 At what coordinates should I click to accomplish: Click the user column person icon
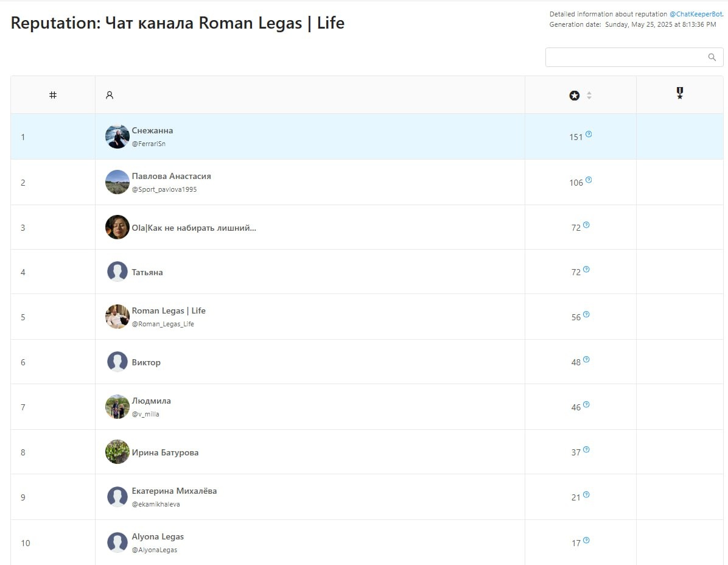[110, 95]
